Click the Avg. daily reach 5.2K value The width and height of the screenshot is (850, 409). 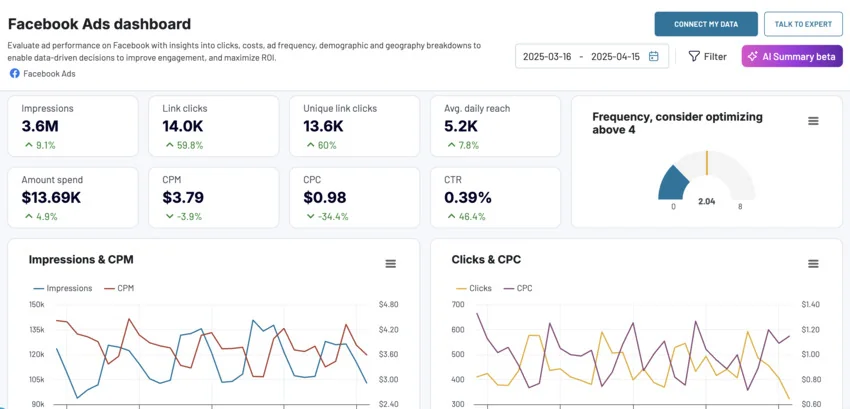pyautogui.click(x=461, y=126)
